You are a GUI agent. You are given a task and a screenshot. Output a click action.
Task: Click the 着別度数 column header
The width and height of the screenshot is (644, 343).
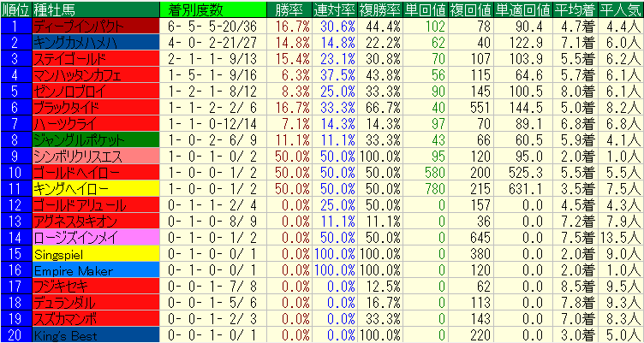pyautogui.click(x=213, y=9)
